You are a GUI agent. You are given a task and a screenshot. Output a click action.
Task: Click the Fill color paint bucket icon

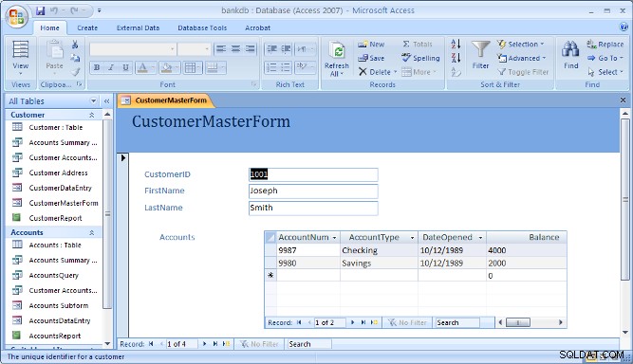pos(166,67)
